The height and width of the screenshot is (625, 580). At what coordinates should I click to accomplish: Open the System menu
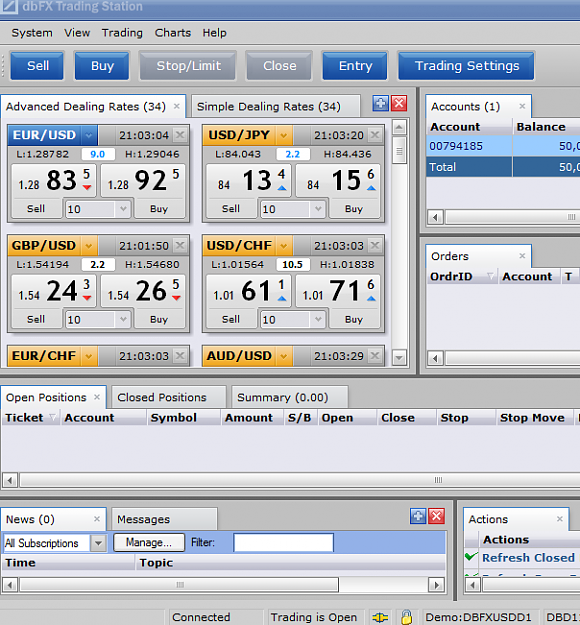(x=32, y=33)
